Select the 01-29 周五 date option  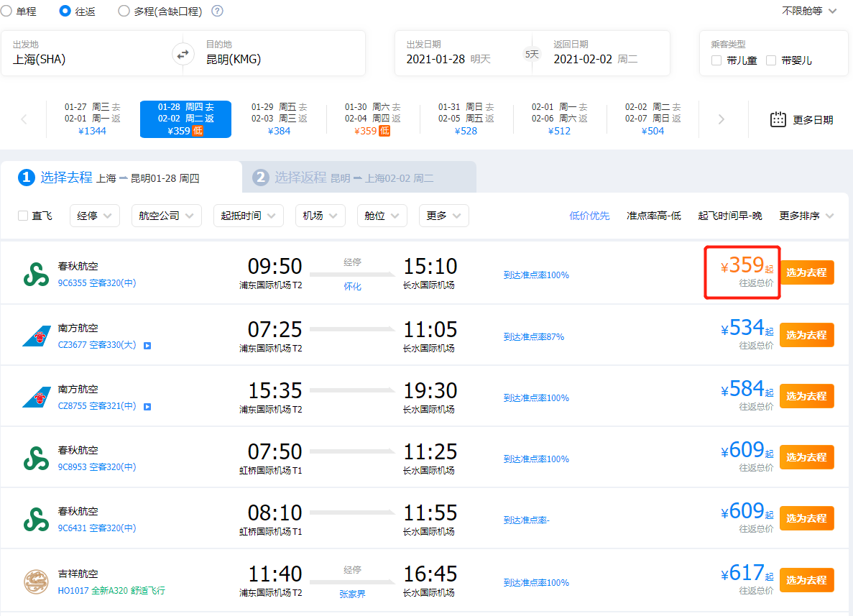(x=279, y=119)
